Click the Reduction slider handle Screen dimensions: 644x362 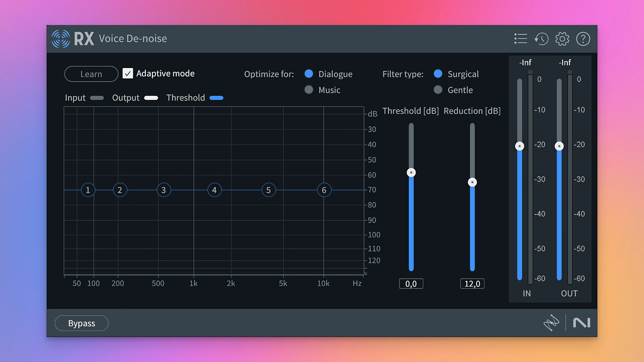click(472, 182)
